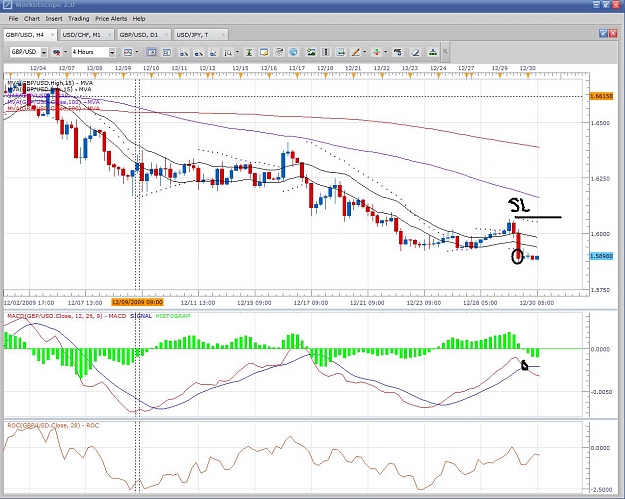Click the SIGNAL legend label
The width and height of the screenshot is (625, 499).
click(141, 316)
